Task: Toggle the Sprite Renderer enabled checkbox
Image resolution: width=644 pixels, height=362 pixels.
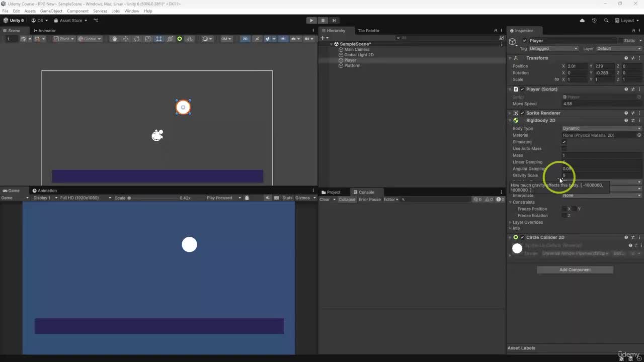Action: pos(522,113)
